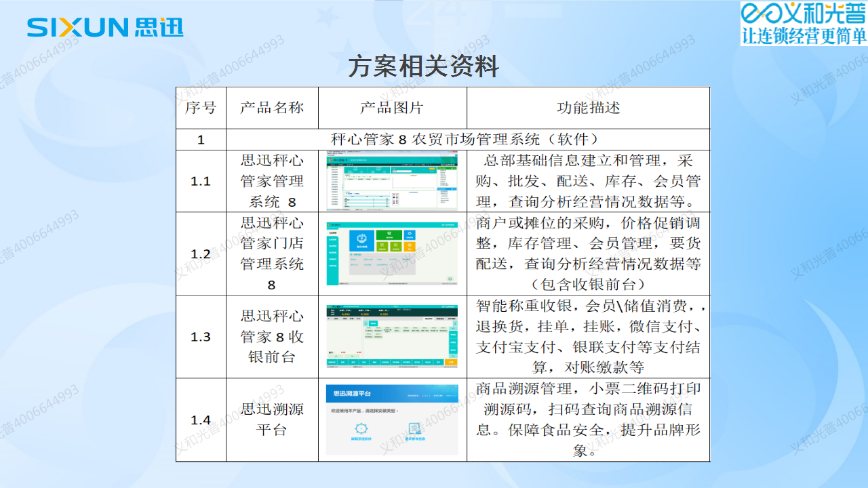
Task: Click the description starting 商户或摊位的采购
Action: point(588,254)
